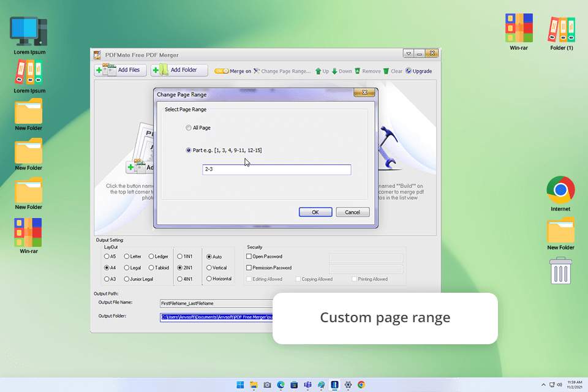Select the A4 layout radio button
Viewport: 588px width, 392px height.
pos(107,268)
